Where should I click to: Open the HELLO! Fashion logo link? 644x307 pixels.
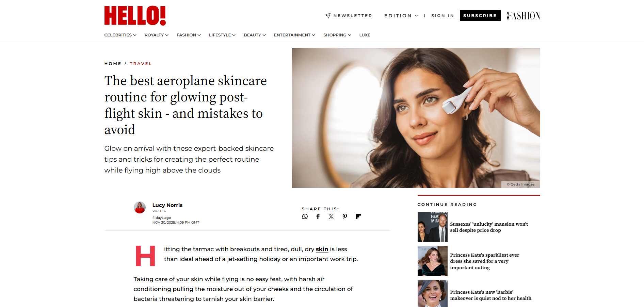pyautogui.click(x=524, y=16)
